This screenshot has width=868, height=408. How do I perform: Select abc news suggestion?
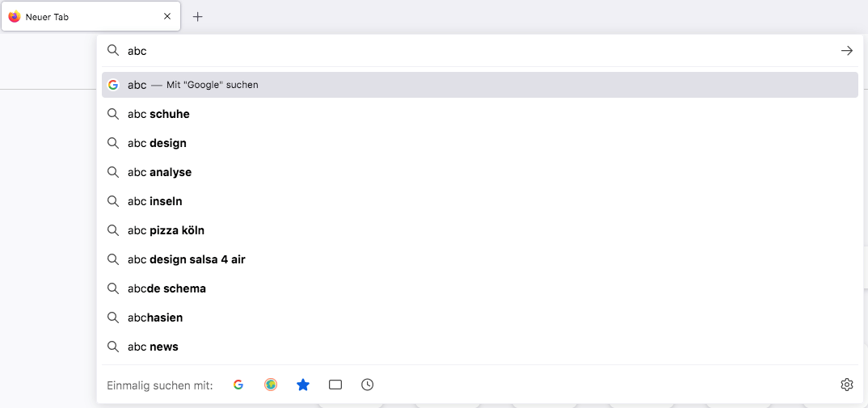click(480, 347)
